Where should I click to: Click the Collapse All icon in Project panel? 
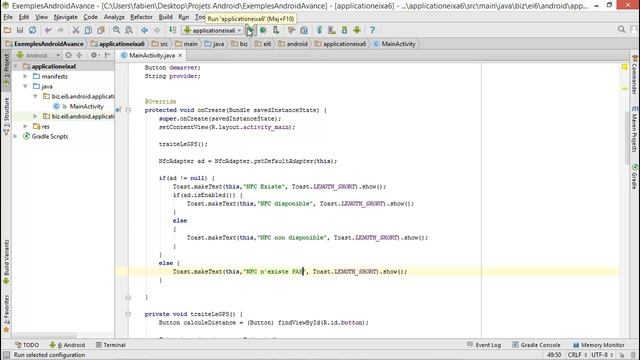click(79, 55)
